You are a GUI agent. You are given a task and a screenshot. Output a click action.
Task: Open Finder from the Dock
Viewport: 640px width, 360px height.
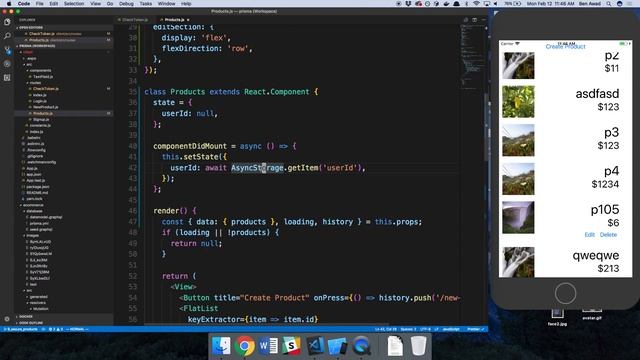[222, 346]
